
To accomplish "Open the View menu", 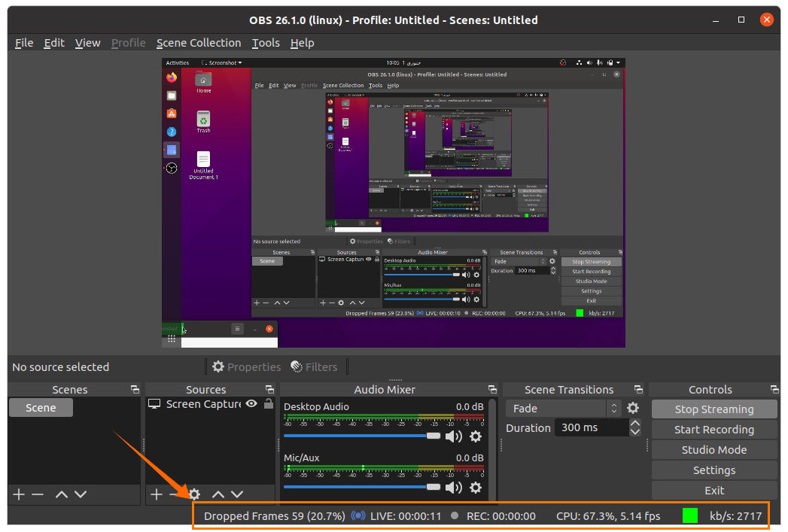I will (87, 43).
